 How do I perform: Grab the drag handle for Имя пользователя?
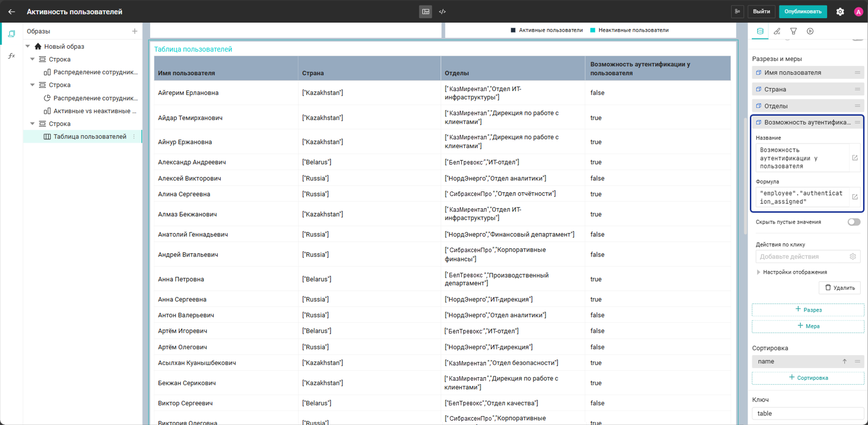857,73
